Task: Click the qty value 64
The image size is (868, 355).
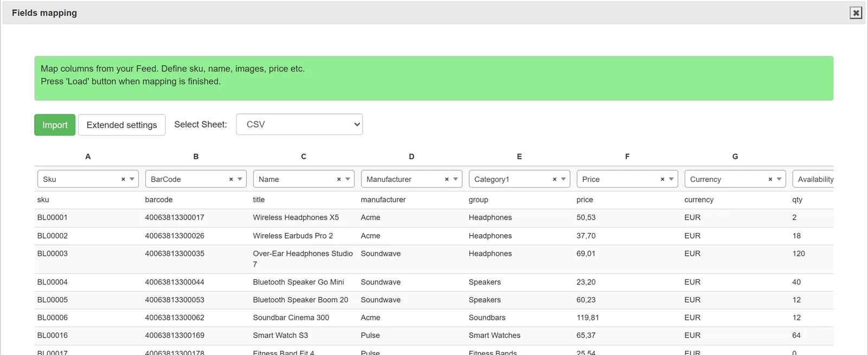Action: 796,335
